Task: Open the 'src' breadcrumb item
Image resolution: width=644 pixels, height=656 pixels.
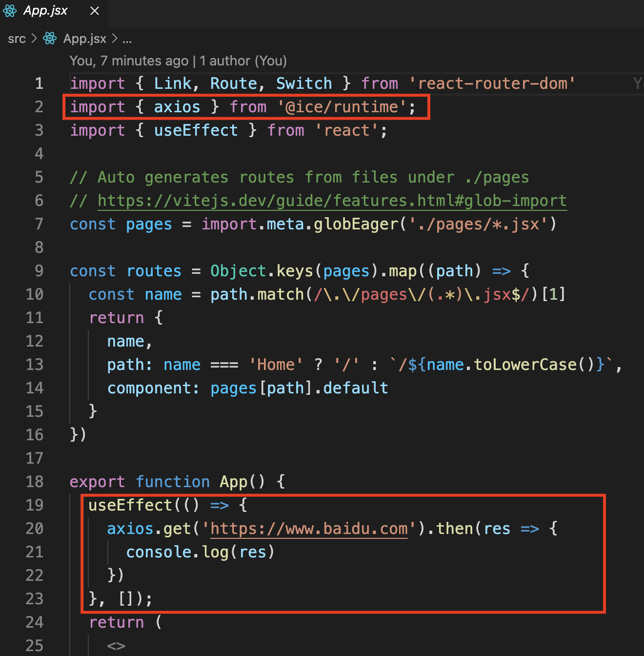Action: tap(16, 39)
